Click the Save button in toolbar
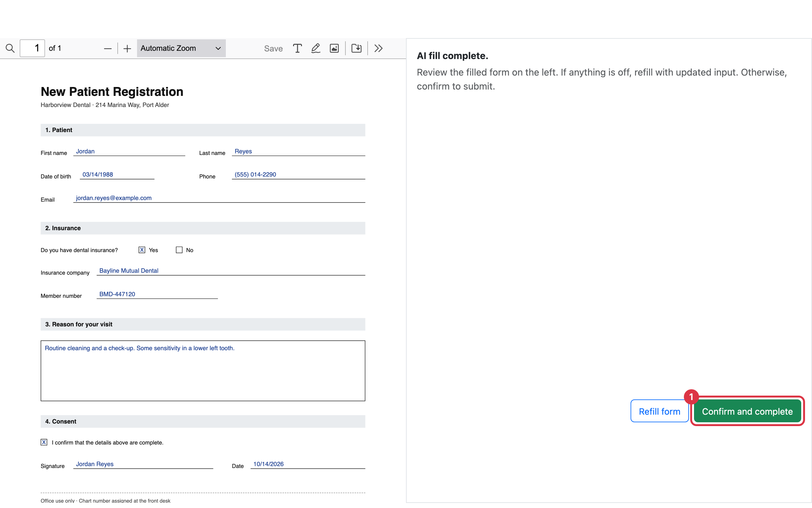 point(273,48)
